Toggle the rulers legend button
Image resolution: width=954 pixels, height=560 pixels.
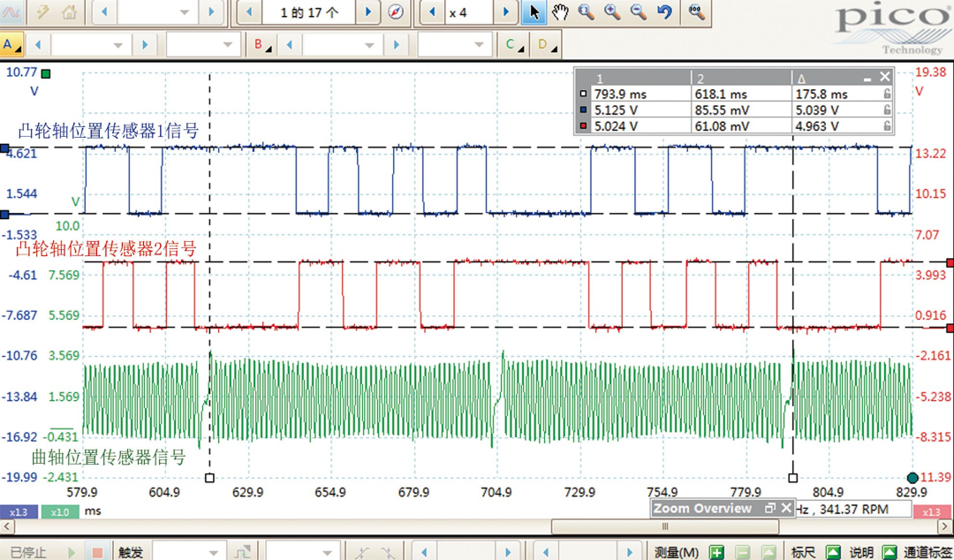pos(833,552)
